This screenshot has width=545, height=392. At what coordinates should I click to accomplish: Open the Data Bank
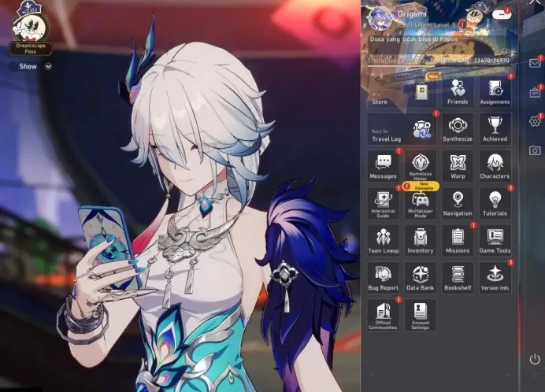coord(421,278)
